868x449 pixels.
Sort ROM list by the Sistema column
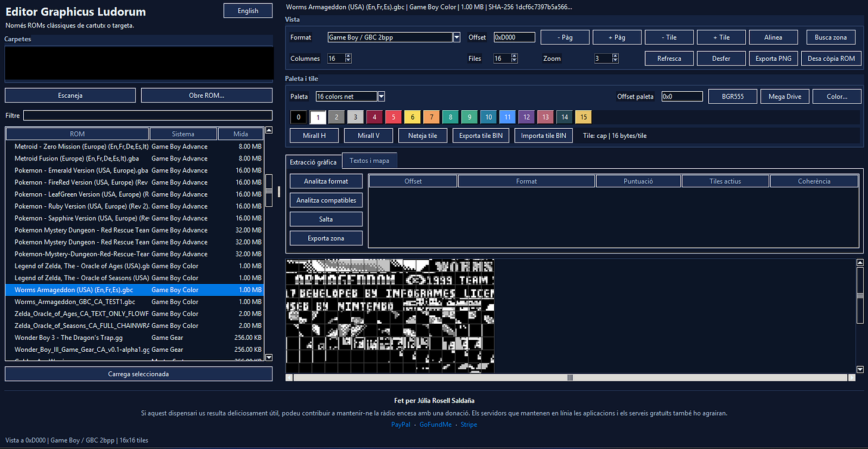pos(184,134)
